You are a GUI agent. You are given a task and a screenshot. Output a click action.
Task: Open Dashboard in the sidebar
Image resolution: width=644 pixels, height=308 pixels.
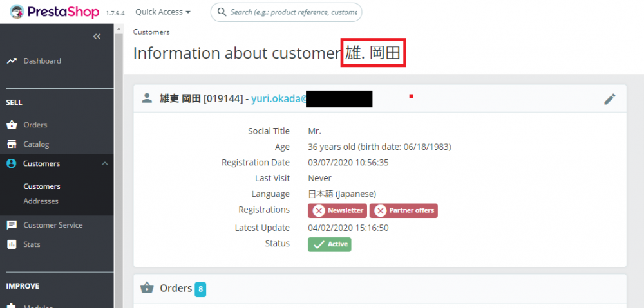click(x=43, y=60)
